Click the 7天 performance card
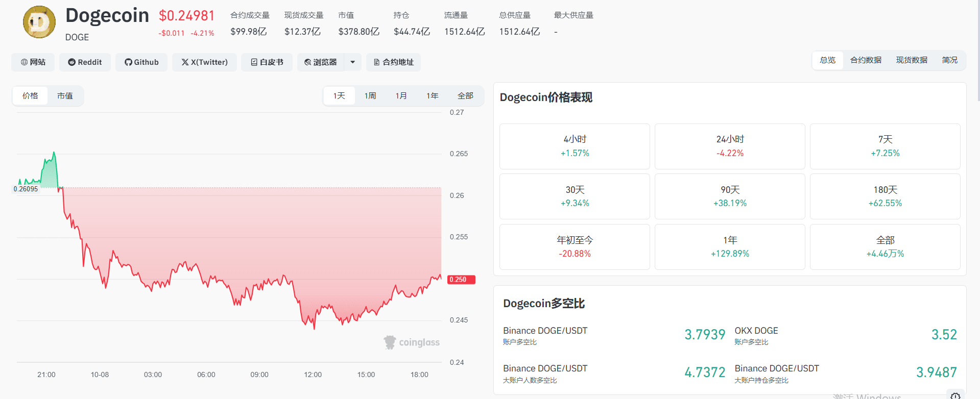This screenshot has width=980, height=399. coord(885,146)
